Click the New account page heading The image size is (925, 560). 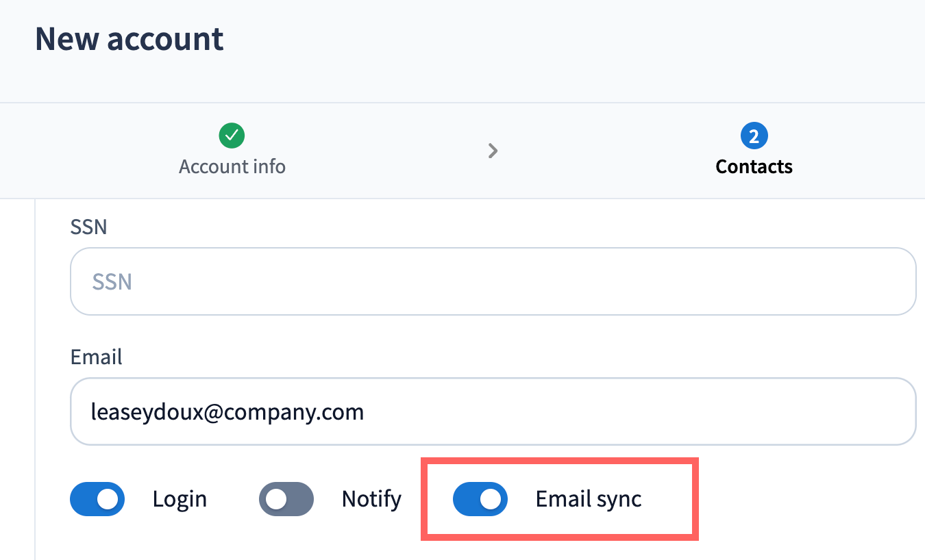(129, 39)
